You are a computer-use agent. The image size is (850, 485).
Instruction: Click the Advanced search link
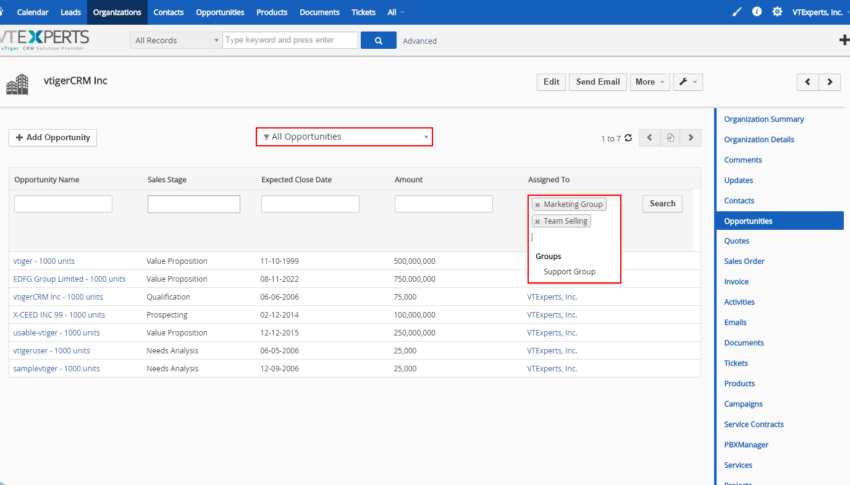(x=420, y=41)
